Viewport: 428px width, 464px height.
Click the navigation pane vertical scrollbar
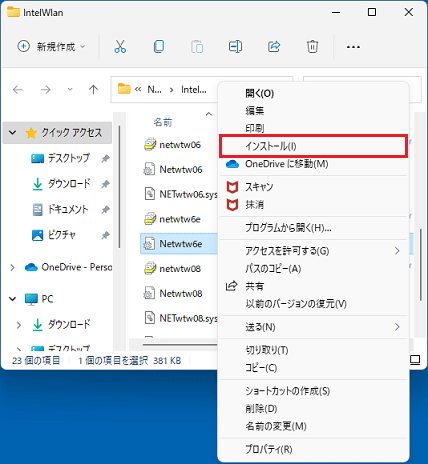[119, 187]
